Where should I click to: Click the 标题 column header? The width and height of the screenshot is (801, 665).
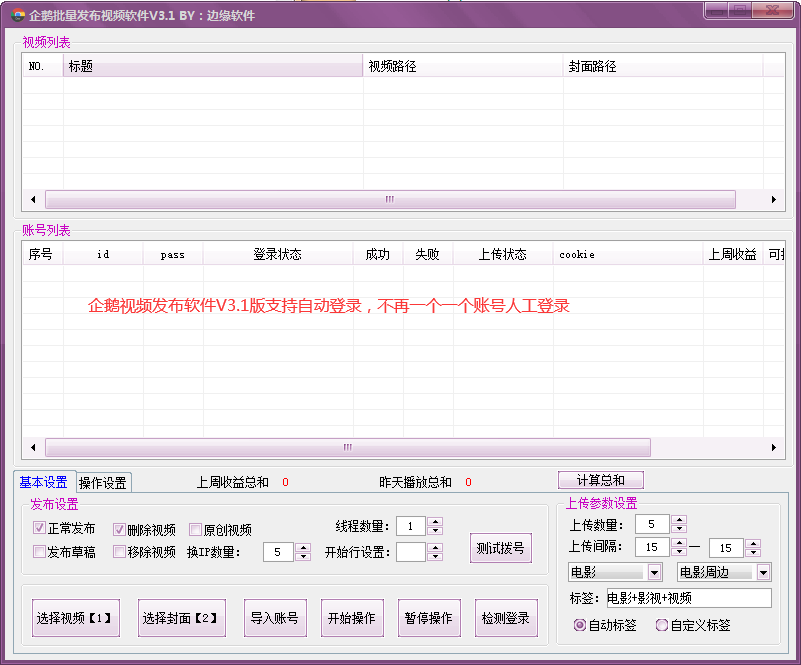point(213,66)
